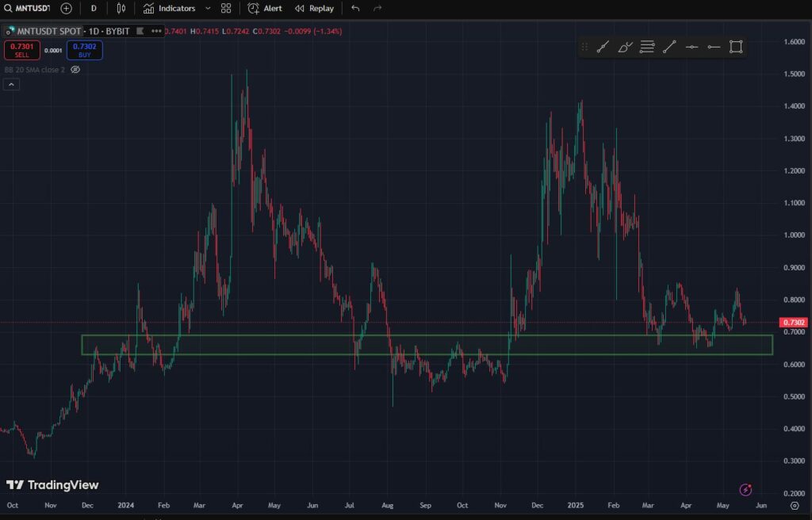Click the BUY 0.7302 button
812x520 pixels.
pos(84,50)
